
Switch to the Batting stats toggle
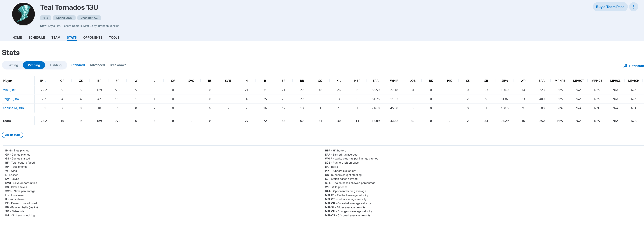tap(13, 65)
